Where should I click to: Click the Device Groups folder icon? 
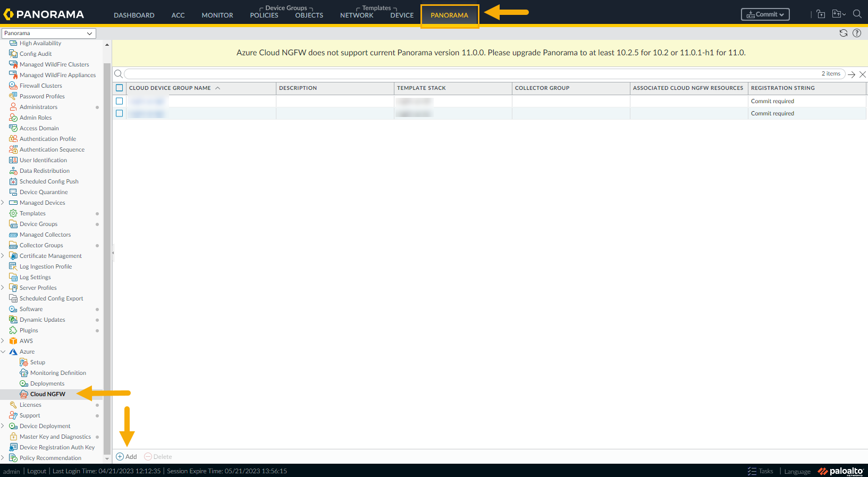(x=13, y=224)
